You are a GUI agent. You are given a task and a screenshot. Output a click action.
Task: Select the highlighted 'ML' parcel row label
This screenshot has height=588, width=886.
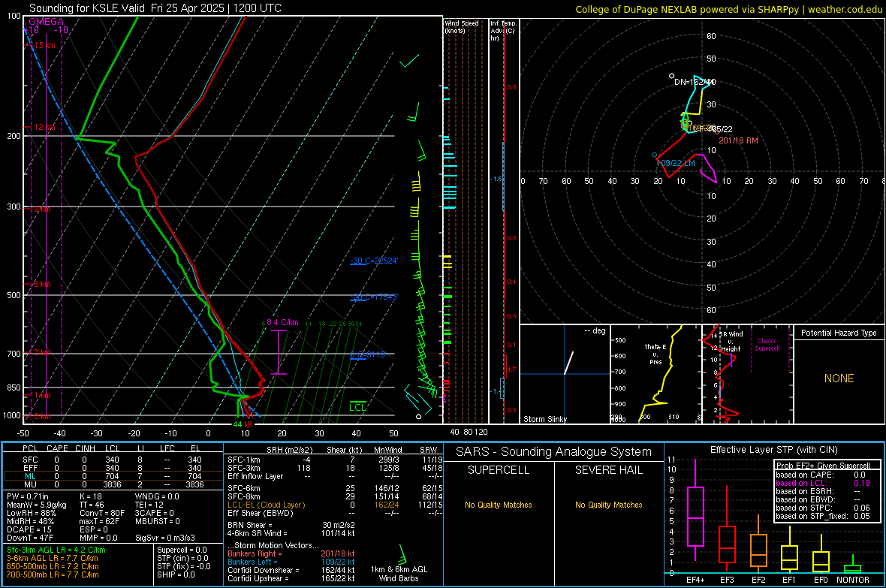(30, 476)
